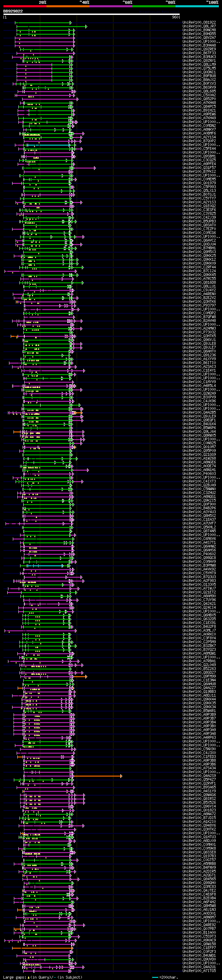This screenshot has height=980, width=222.
Task: Select UniRef100_C2RF44 label
Action: (199, 267)
